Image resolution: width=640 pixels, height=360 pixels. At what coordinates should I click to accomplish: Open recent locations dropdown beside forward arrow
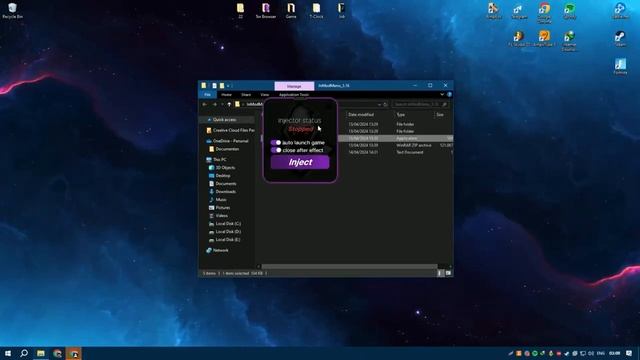tap(222, 104)
